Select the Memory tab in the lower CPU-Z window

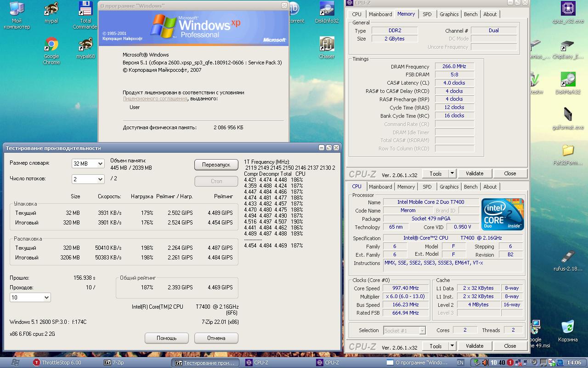406,187
